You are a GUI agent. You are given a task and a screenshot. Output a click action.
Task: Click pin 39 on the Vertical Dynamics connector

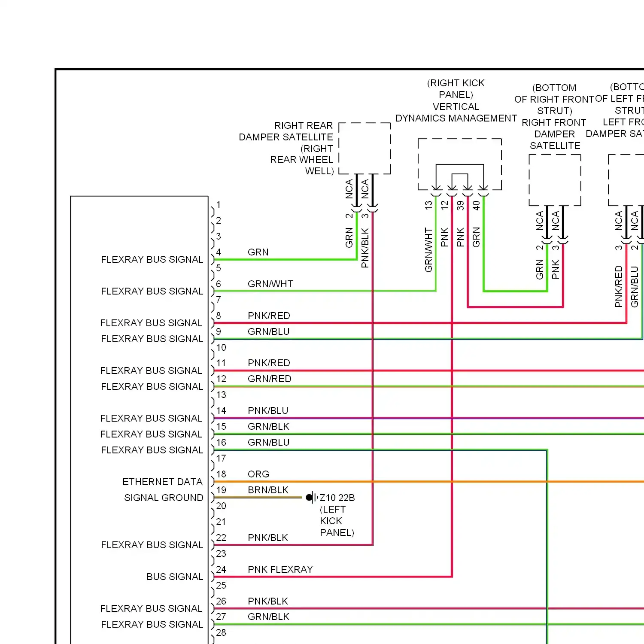460,205
